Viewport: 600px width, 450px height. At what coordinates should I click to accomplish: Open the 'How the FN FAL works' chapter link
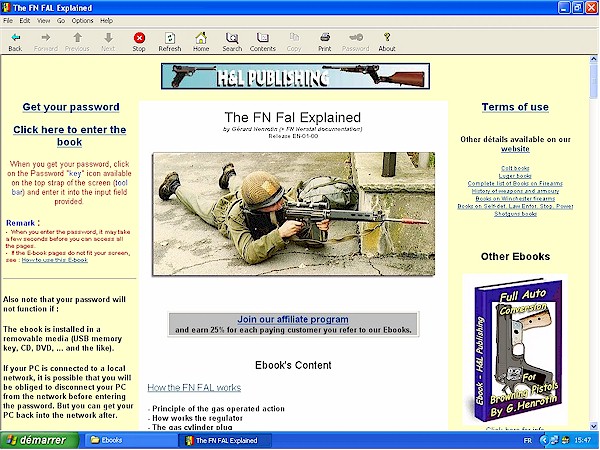click(x=194, y=387)
